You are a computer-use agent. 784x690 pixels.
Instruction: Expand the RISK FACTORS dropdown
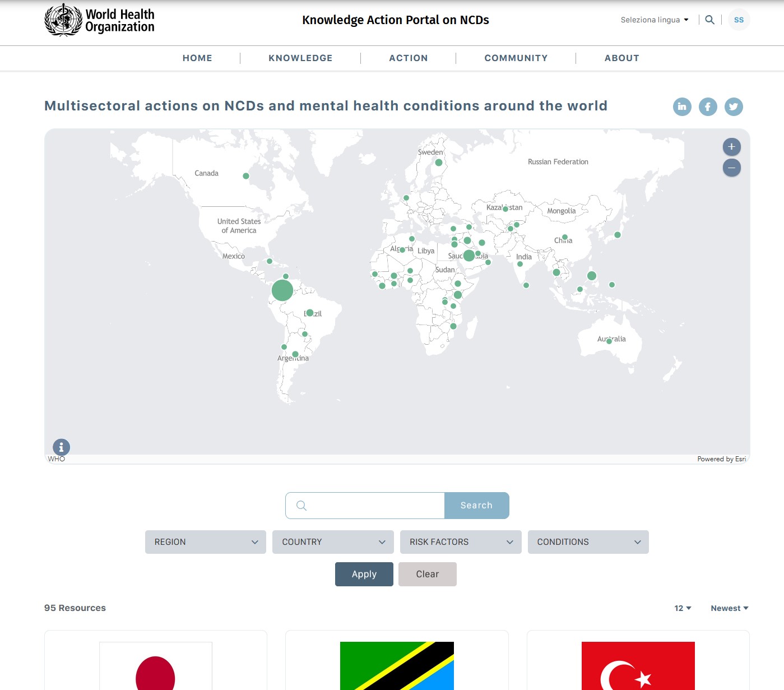[461, 542]
